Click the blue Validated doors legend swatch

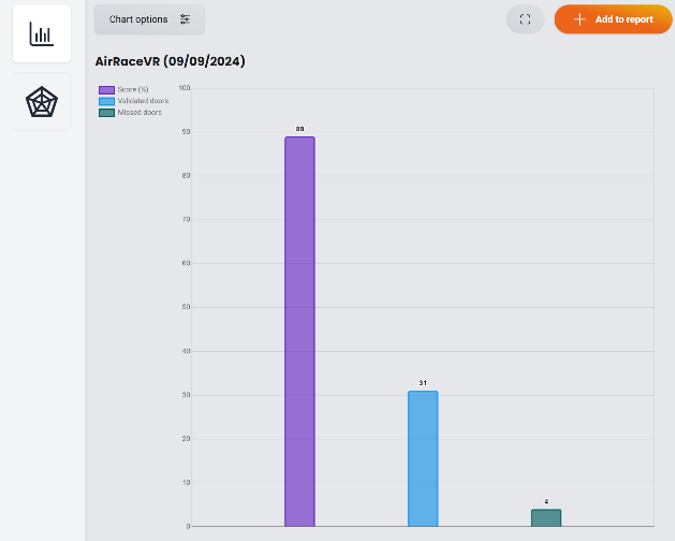tap(107, 101)
